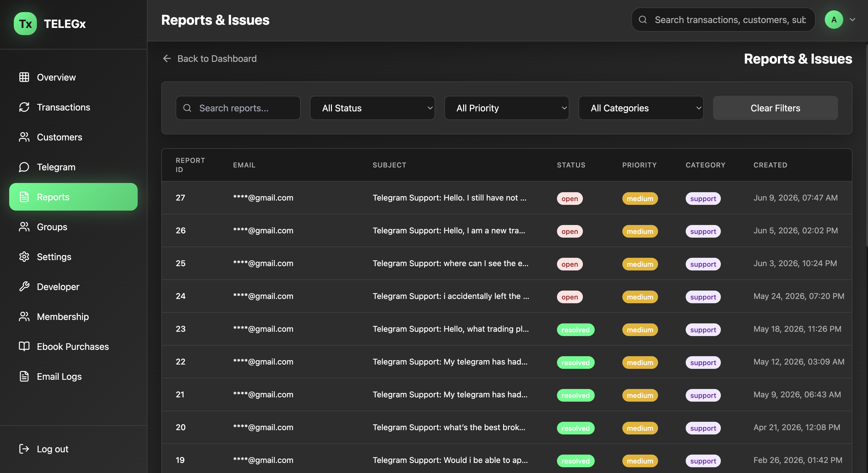Click the resolved badge for report 23
Image resolution: width=868 pixels, height=473 pixels.
point(575,330)
